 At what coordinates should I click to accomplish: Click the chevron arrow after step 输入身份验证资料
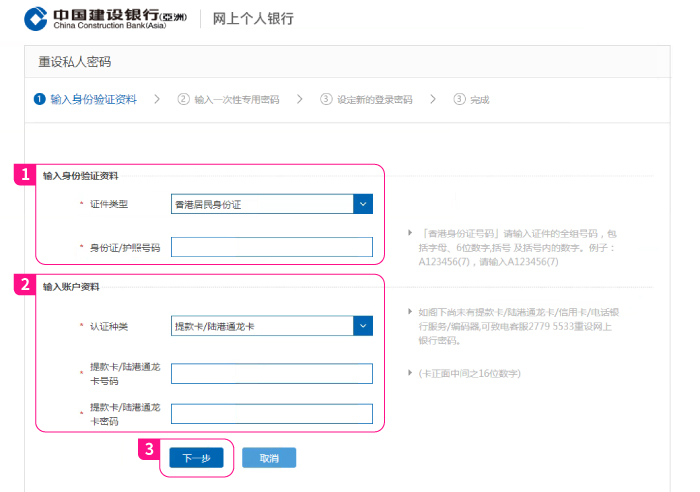pos(158,99)
